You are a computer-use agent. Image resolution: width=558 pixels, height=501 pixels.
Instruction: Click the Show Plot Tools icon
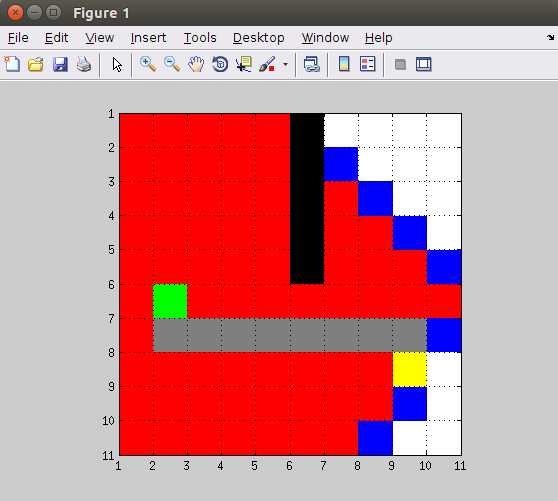[423, 64]
